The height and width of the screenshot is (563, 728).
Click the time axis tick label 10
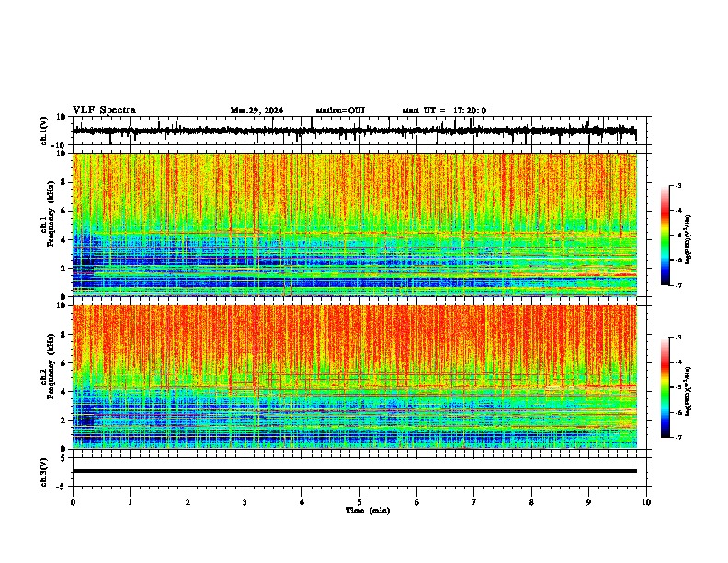click(x=646, y=502)
